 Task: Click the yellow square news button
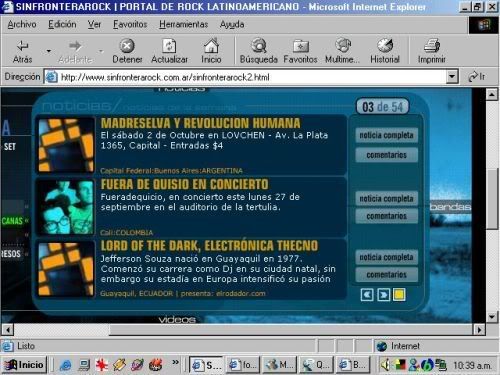pyautogui.click(x=399, y=295)
